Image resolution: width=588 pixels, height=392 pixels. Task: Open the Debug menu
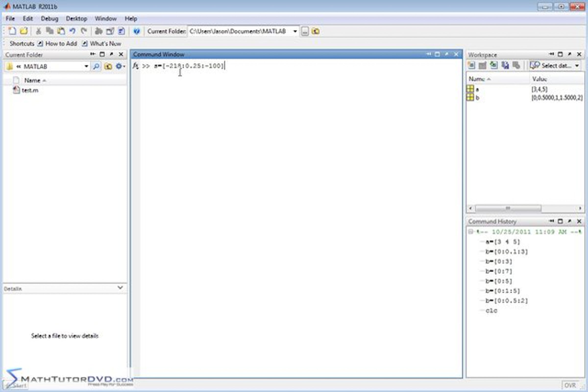click(49, 19)
